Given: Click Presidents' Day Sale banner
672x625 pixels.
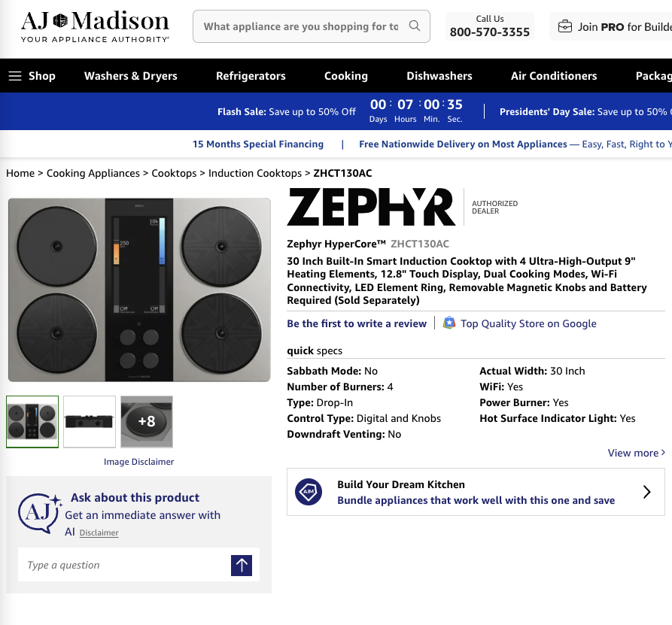Looking at the screenshot, I should pyautogui.click(x=585, y=112).
